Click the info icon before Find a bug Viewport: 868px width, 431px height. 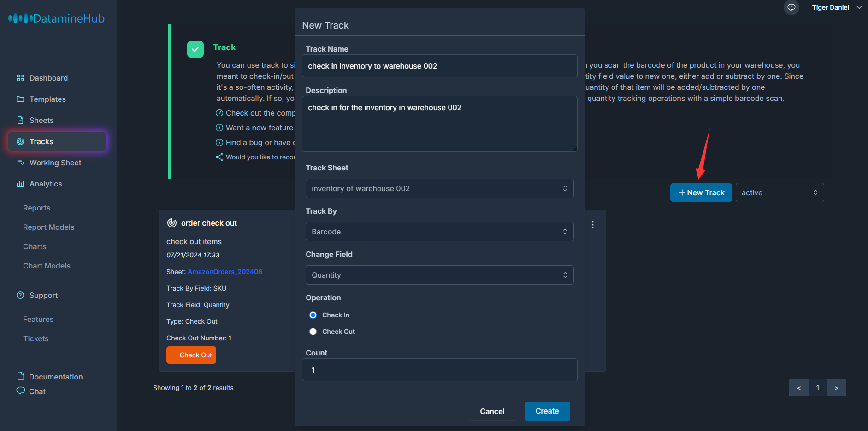pyautogui.click(x=219, y=142)
